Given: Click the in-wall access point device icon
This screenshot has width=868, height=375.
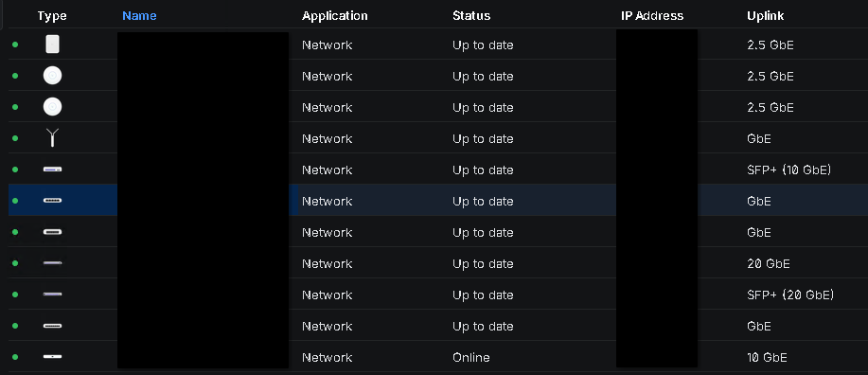Looking at the screenshot, I should (53, 45).
